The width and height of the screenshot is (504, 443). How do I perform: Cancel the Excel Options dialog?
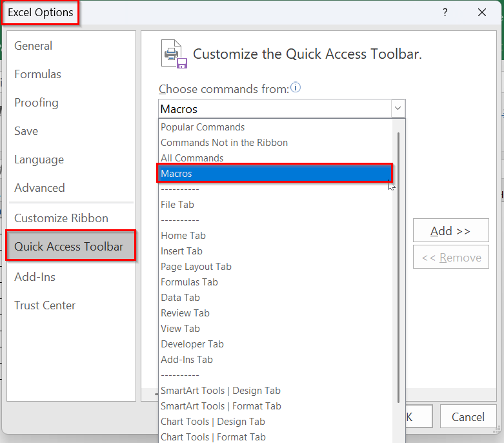(468, 417)
